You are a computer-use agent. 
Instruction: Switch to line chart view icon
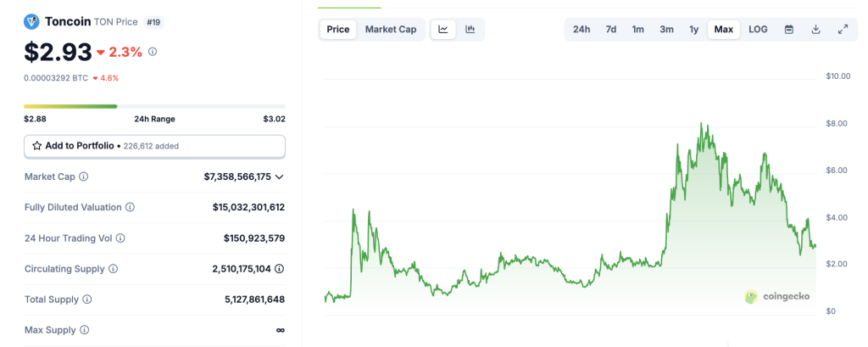click(443, 30)
